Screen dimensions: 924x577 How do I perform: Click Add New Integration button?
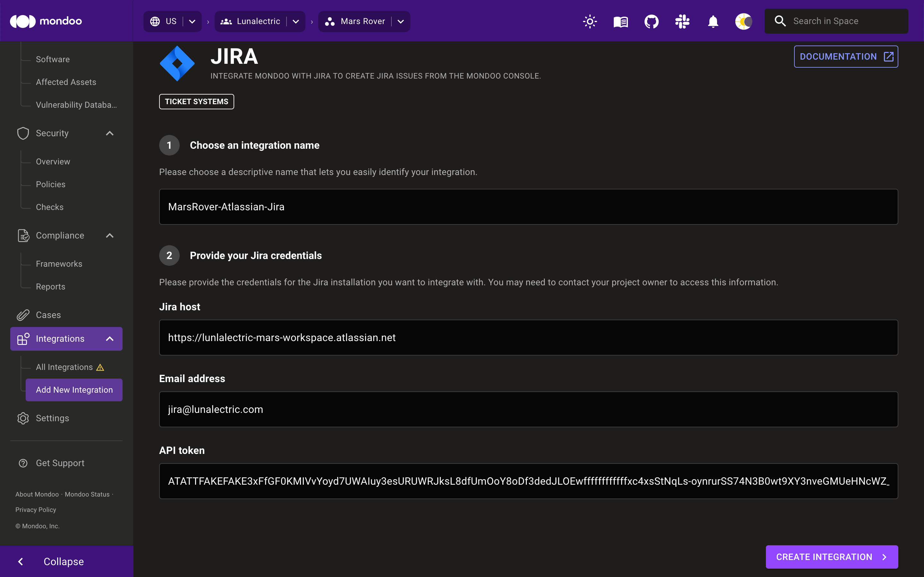click(x=74, y=390)
